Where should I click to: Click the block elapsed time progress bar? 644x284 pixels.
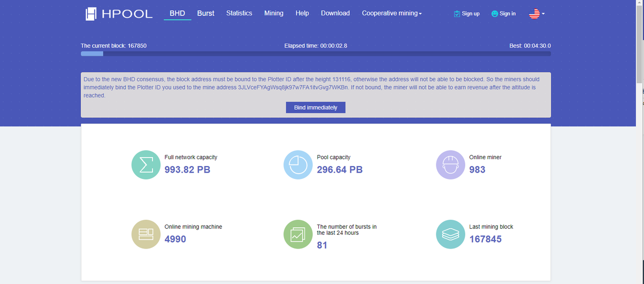coord(316,54)
